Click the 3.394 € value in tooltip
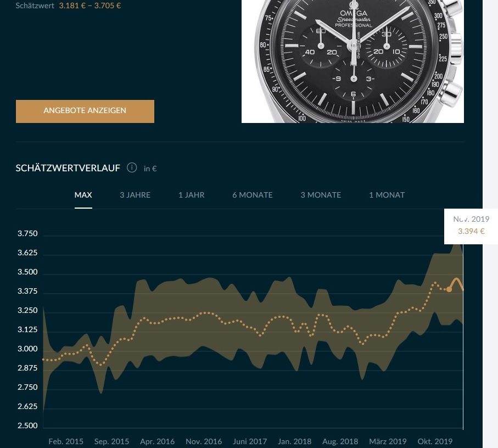 tap(471, 231)
